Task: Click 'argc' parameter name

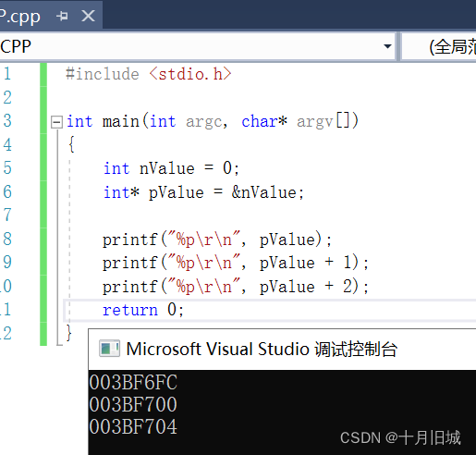Action: click(203, 122)
